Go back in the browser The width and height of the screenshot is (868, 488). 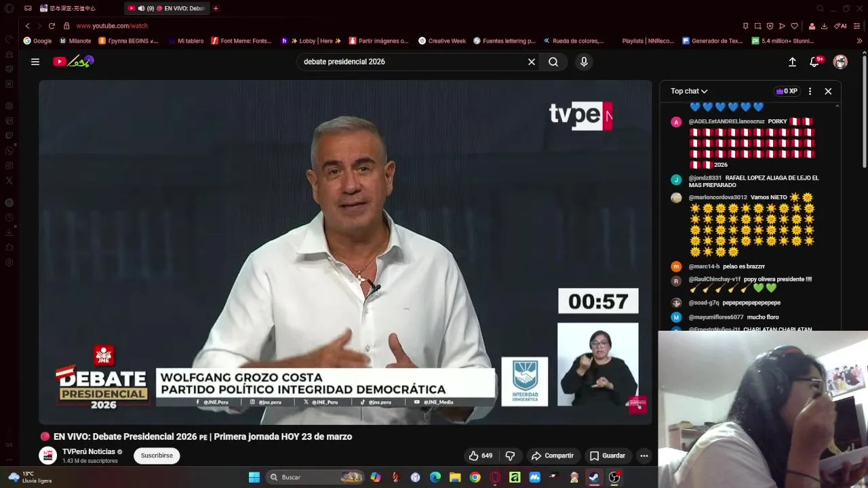[x=27, y=26]
